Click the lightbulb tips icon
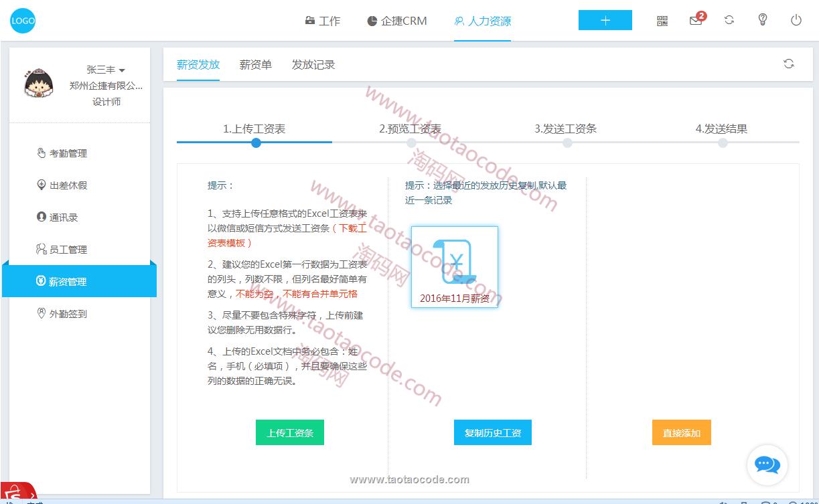This screenshot has height=504, width=819. [763, 20]
